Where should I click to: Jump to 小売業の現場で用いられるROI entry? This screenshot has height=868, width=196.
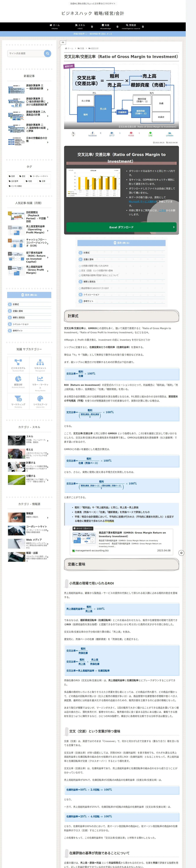[x=95, y=266]
